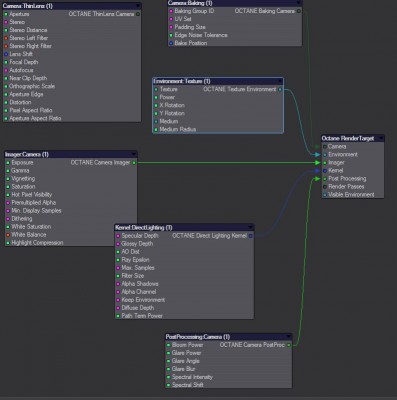
Task: Collapse the Kernel:DirectLighting node with its arrow
Action: click(x=250, y=228)
